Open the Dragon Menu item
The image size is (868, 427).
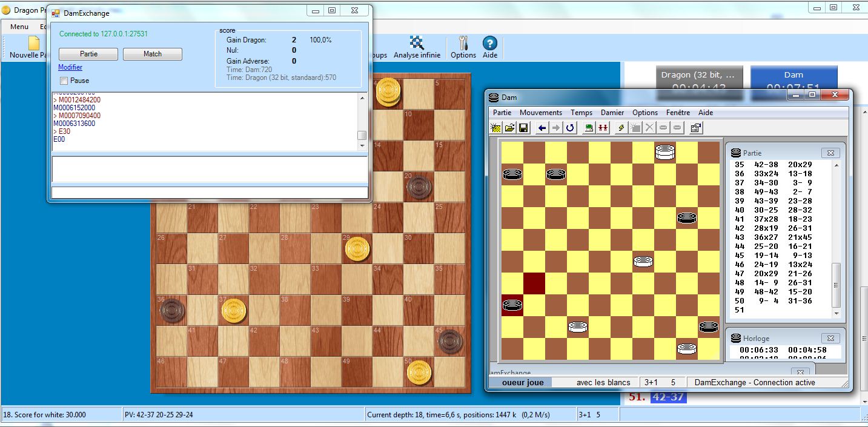[x=19, y=27]
